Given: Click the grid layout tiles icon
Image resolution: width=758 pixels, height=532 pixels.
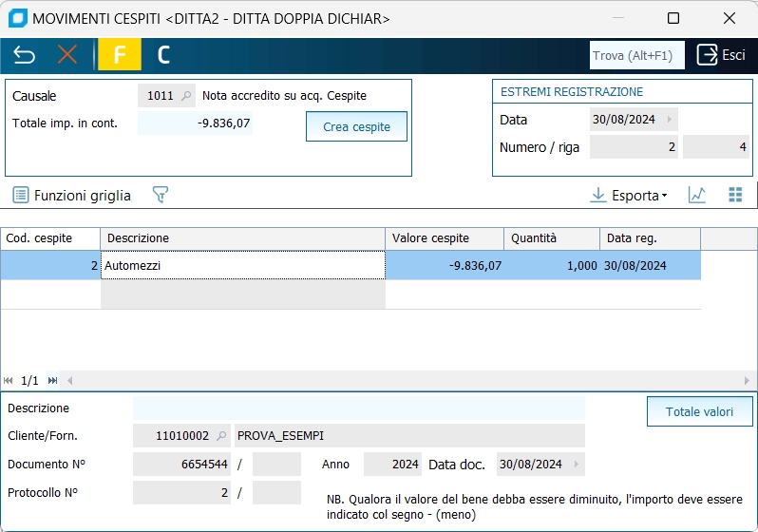Looking at the screenshot, I should [735, 195].
